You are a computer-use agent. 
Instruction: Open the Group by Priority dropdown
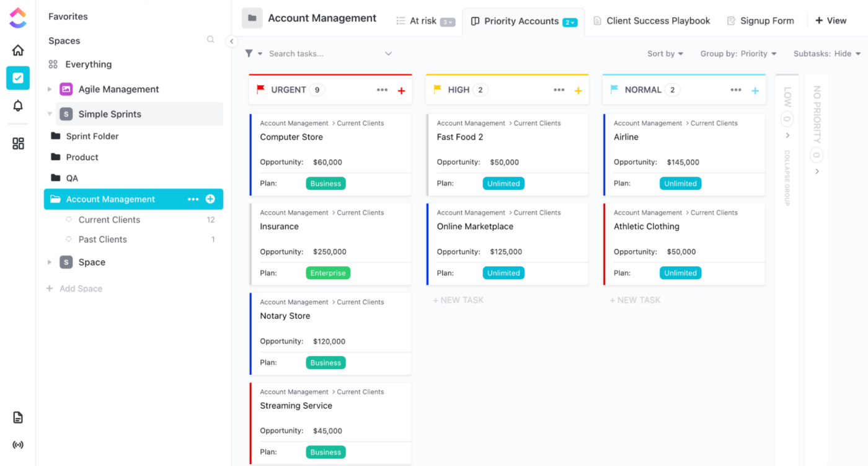(x=738, y=53)
